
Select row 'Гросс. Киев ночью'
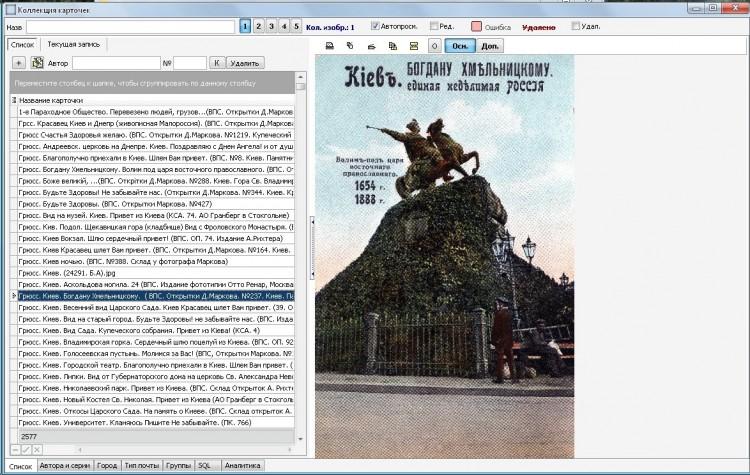(x=156, y=261)
